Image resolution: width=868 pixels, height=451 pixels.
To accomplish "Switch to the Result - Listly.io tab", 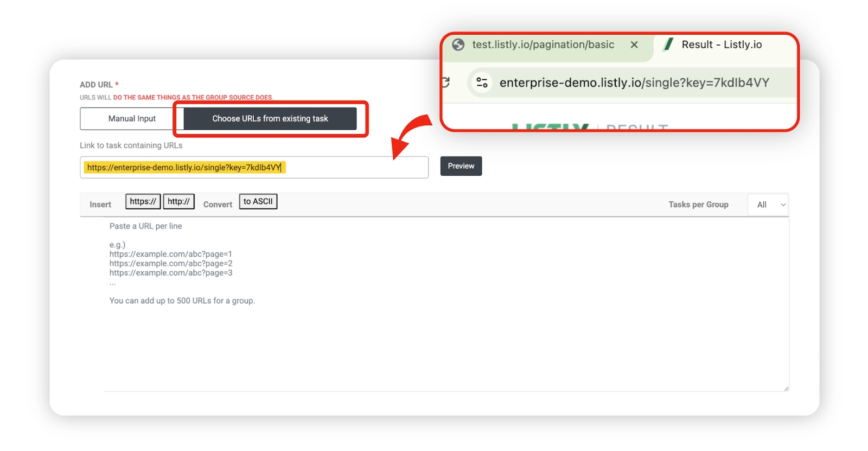I will tap(721, 45).
